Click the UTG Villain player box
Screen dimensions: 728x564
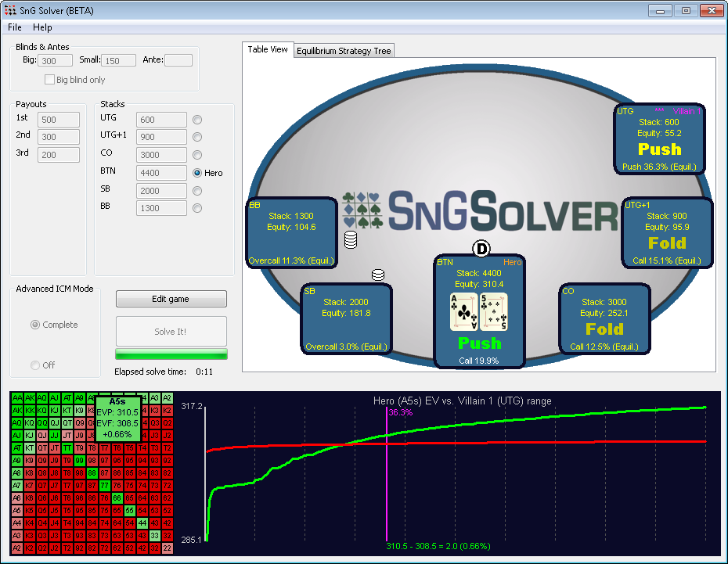tap(660, 139)
